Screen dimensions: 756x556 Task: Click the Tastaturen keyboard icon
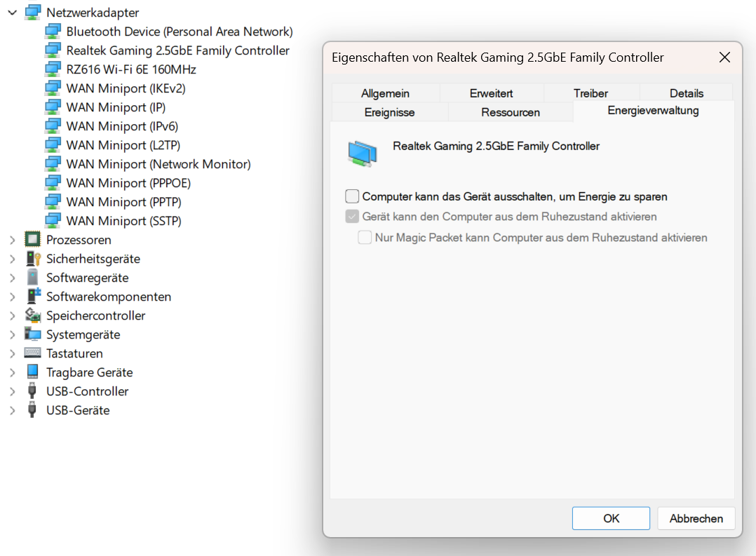click(33, 353)
